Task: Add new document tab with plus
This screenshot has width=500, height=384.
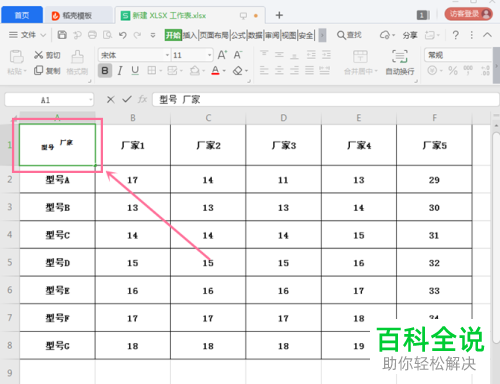Action: (279, 15)
